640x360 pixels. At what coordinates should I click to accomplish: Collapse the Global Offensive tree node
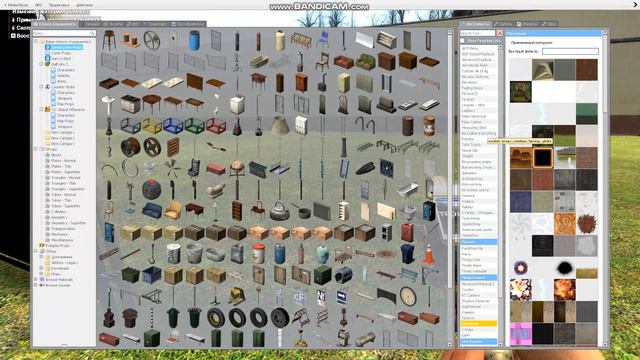(x=41, y=109)
